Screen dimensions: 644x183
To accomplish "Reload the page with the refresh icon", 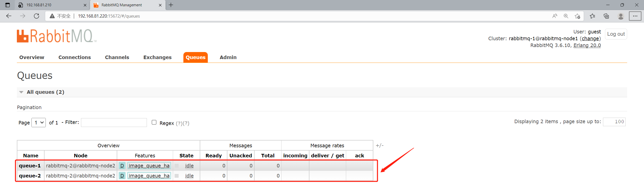I will point(36,16).
